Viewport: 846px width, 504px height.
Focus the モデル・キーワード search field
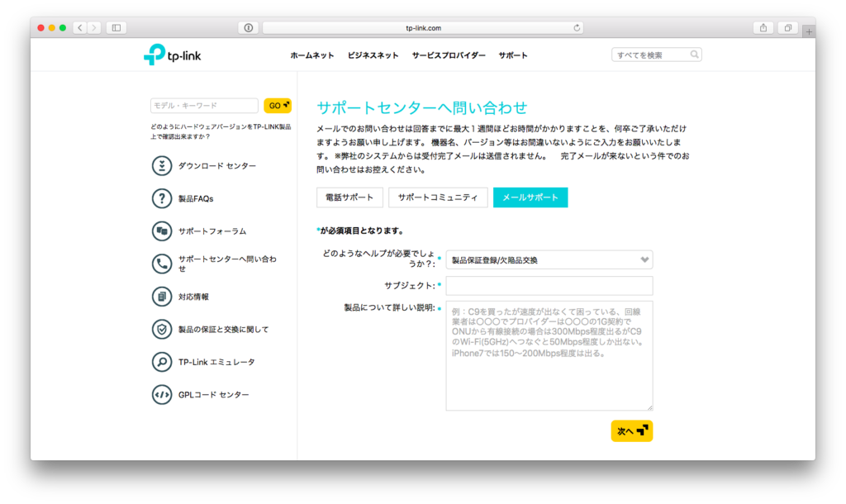pyautogui.click(x=205, y=105)
